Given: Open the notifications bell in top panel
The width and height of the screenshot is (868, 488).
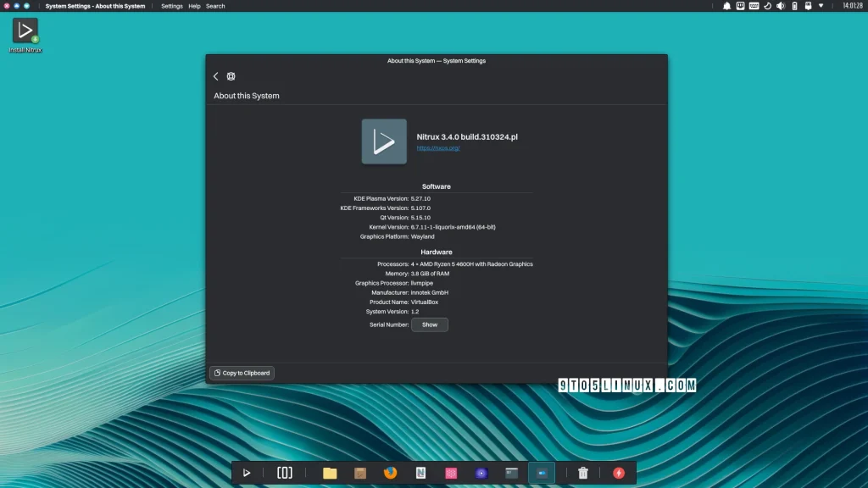Looking at the screenshot, I should coord(727,6).
